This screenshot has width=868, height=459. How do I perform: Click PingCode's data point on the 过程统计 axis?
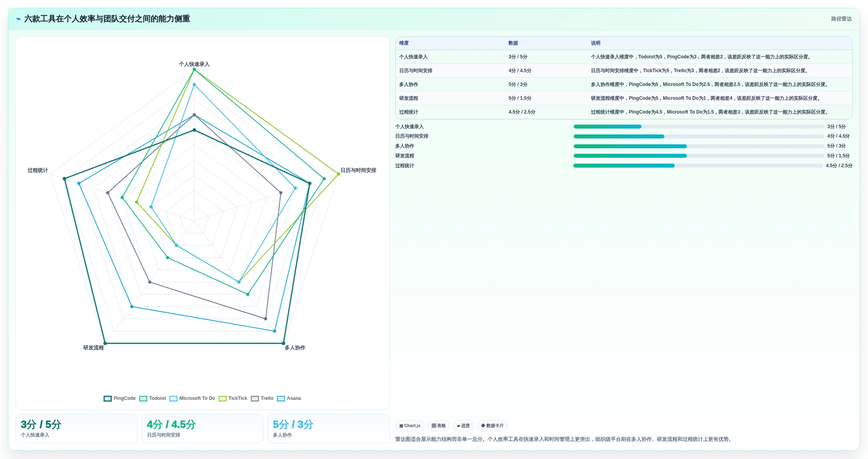coord(65,179)
